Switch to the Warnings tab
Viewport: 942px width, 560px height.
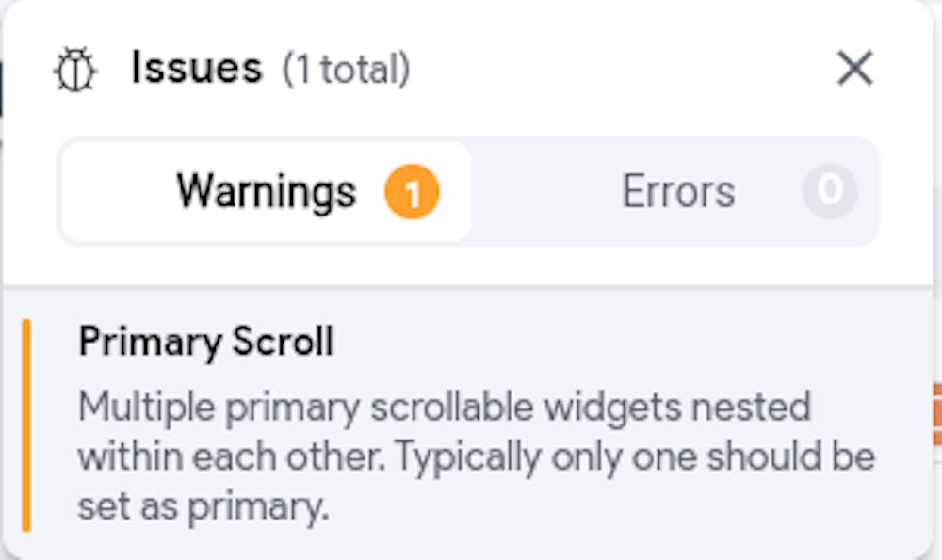265,192
